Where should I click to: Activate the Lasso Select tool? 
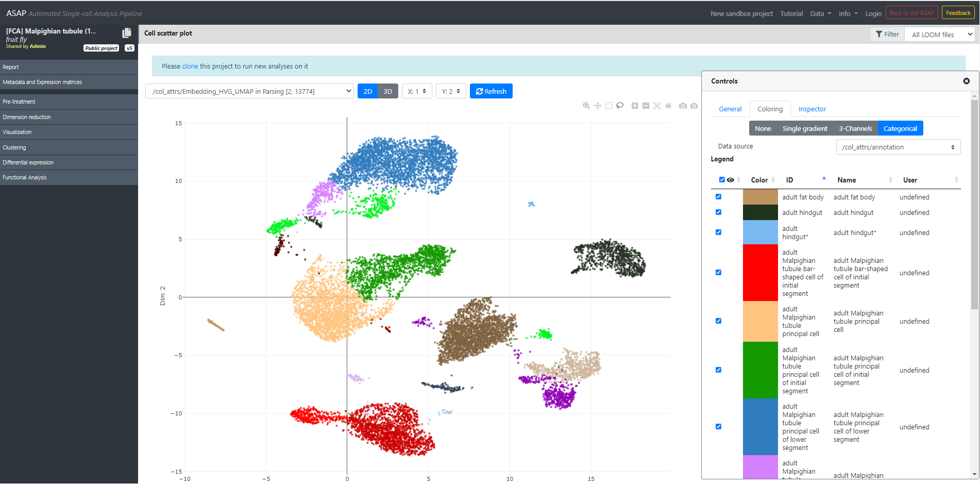pos(619,105)
